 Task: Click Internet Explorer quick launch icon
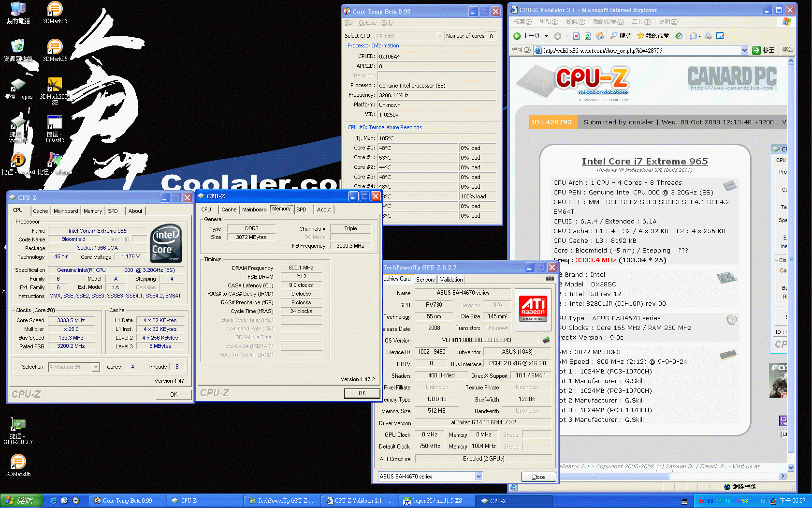54,501
